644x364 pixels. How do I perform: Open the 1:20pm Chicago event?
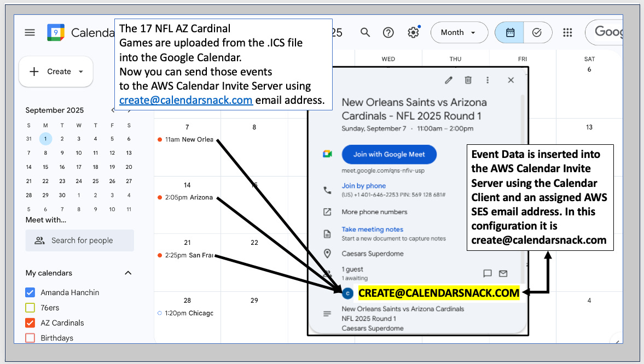coord(185,313)
